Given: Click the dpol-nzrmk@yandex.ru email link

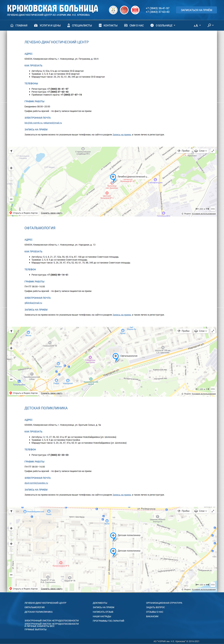Looking at the screenshot, I should [x=36, y=483].
